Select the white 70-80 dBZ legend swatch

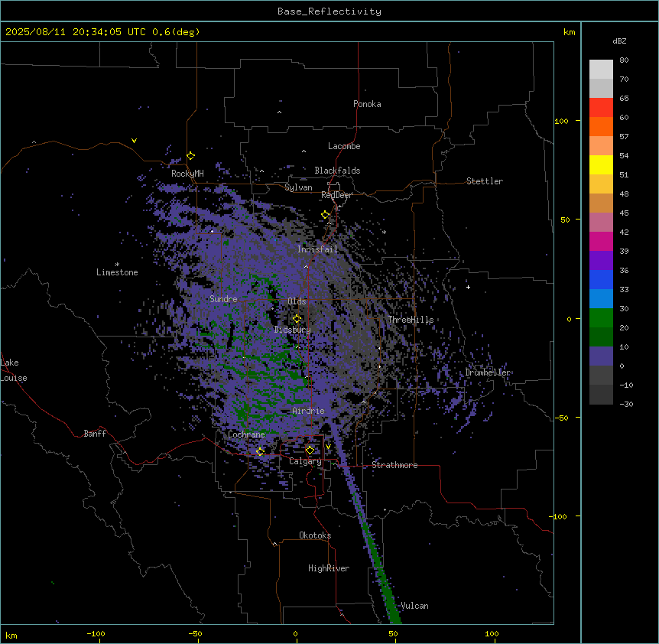tap(601, 70)
